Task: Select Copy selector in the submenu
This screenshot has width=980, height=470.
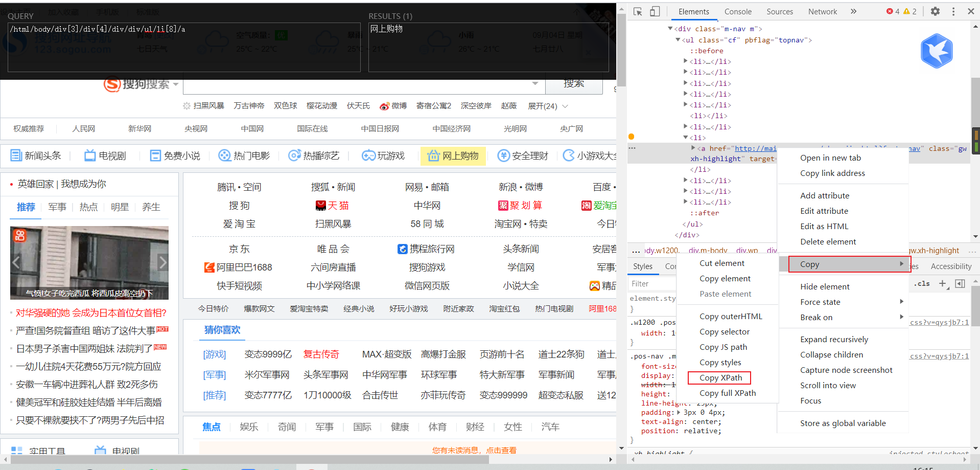Action: [724, 332]
